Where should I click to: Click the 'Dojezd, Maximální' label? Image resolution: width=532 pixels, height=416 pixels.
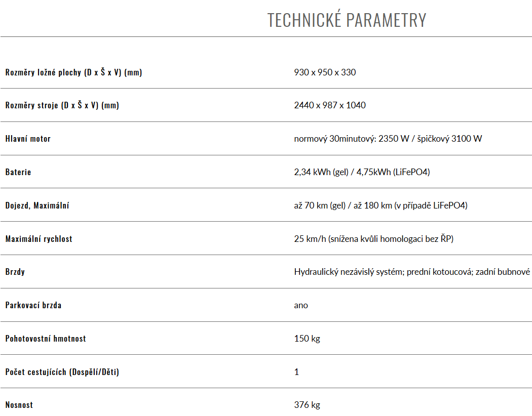coord(37,206)
